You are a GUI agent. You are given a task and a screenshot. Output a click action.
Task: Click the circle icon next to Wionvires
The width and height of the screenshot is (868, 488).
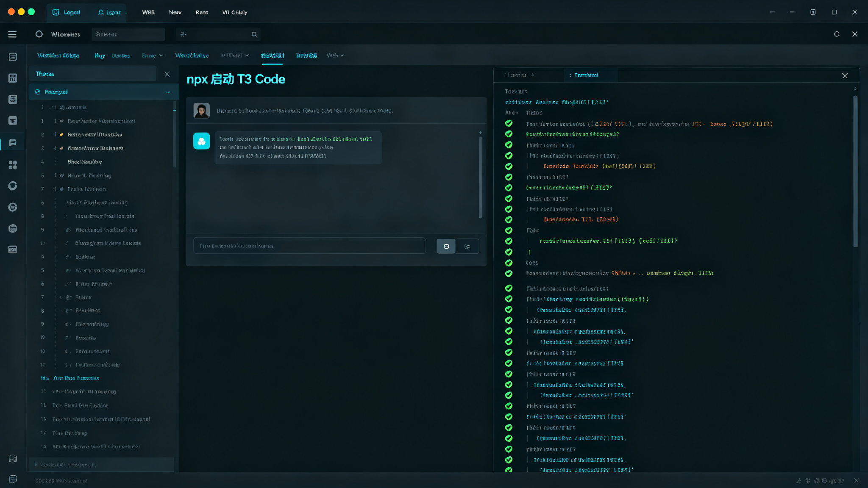click(39, 34)
